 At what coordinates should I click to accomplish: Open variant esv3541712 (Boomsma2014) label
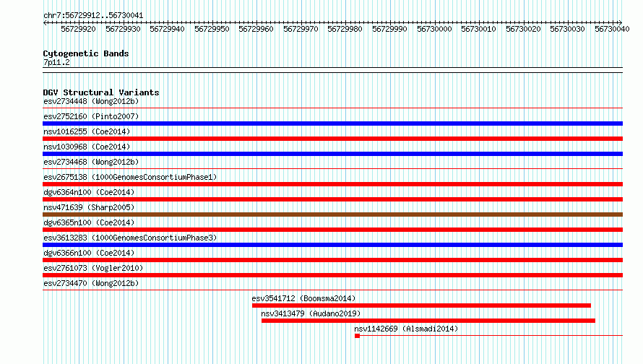pyautogui.click(x=303, y=298)
